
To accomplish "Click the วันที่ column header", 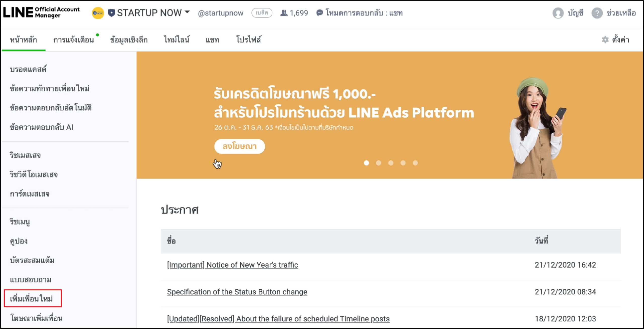I will pyautogui.click(x=541, y=241).
